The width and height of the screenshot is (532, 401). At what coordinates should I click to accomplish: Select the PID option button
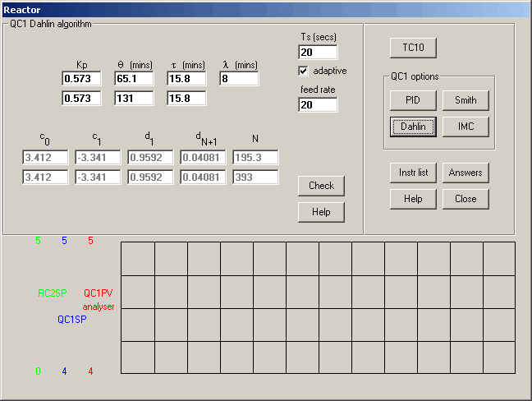pyautogui.click(x=413, y=100)
